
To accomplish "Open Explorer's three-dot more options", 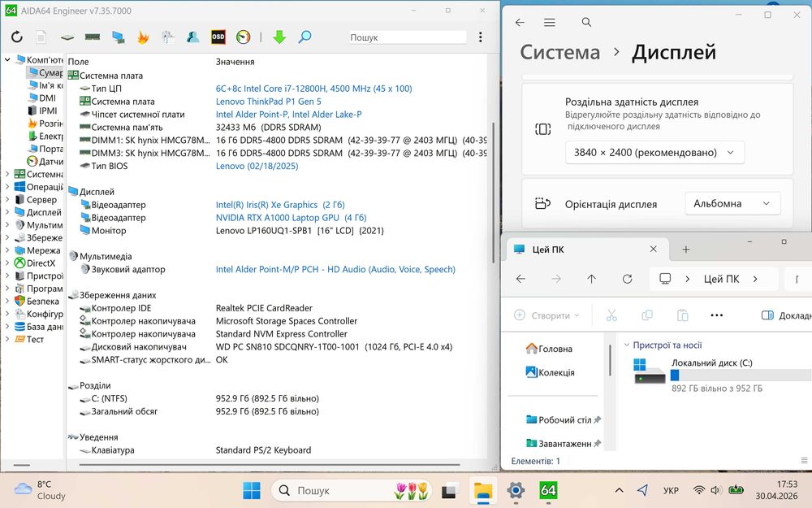I will [717, 315].
